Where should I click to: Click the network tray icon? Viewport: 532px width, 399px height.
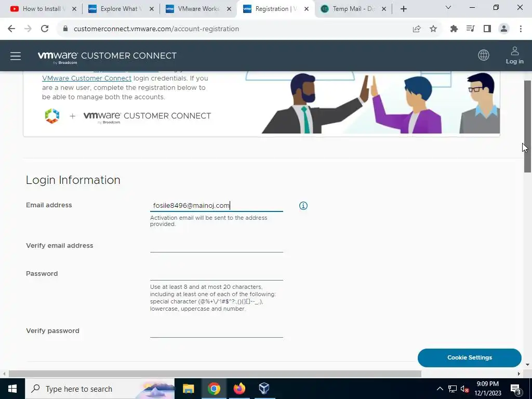point(453,389)
